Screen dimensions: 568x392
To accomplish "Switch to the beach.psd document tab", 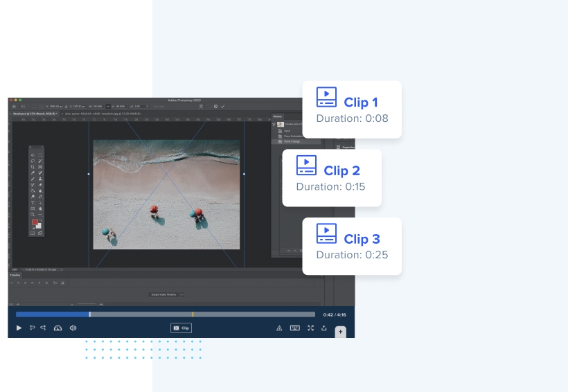I will 35,114.
